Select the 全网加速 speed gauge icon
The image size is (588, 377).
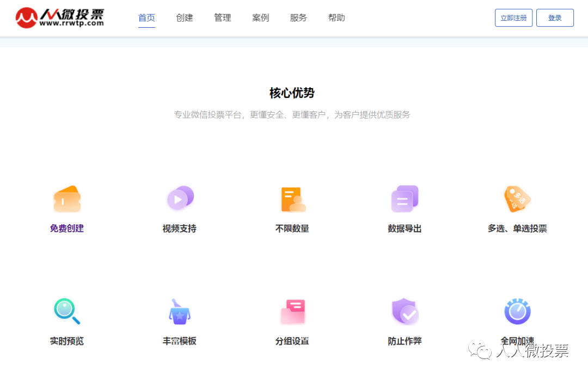(x=517, y=311)
